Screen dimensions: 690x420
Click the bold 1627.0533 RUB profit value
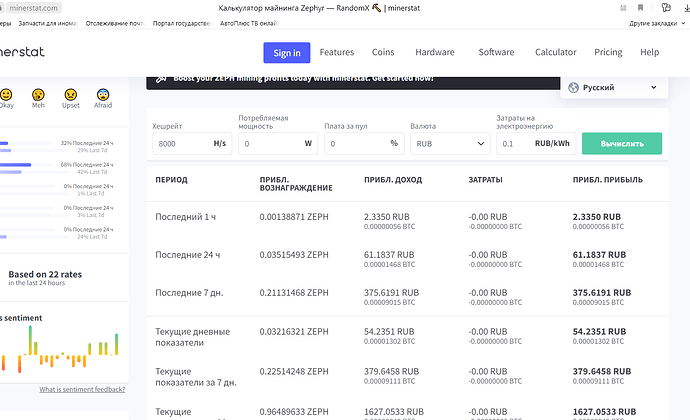tap(604, 412)
